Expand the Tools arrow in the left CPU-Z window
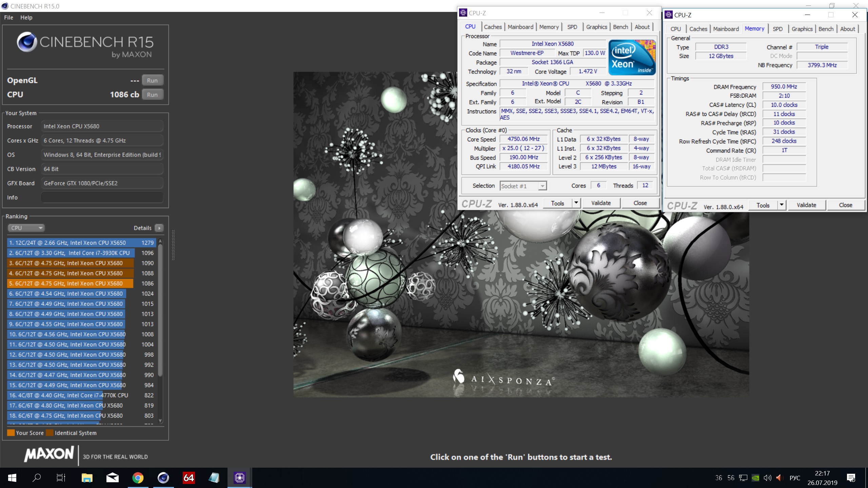Image resolution: width=868 pixels, height=488 pixels. point(576,203)
